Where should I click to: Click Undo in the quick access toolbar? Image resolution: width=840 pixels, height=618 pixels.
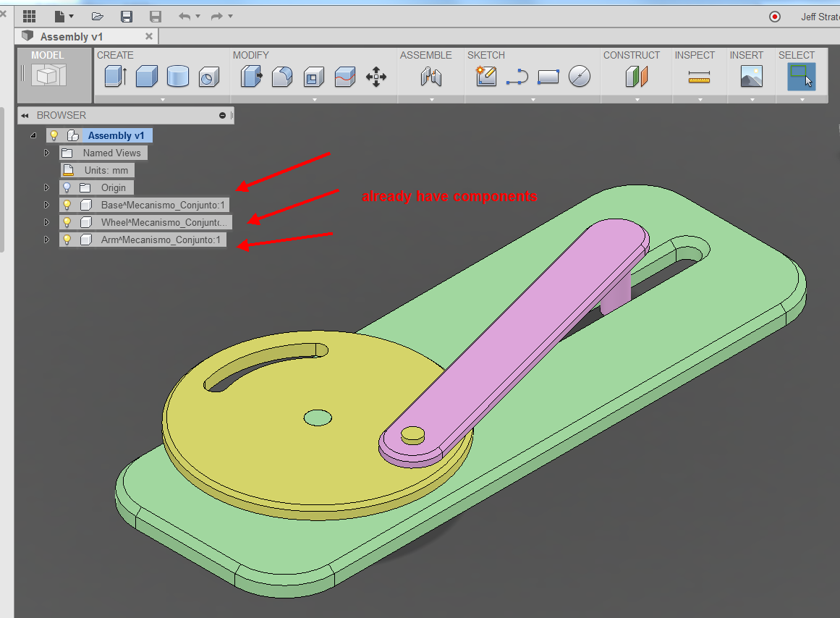click(x=184, y=16)
